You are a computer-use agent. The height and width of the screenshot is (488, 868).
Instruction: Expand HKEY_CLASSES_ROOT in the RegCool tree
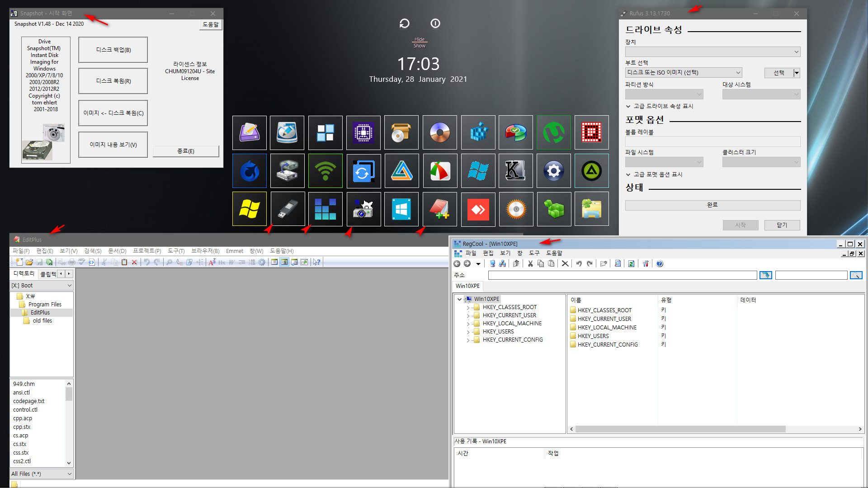pyautogui.click(x=468, y=308)
